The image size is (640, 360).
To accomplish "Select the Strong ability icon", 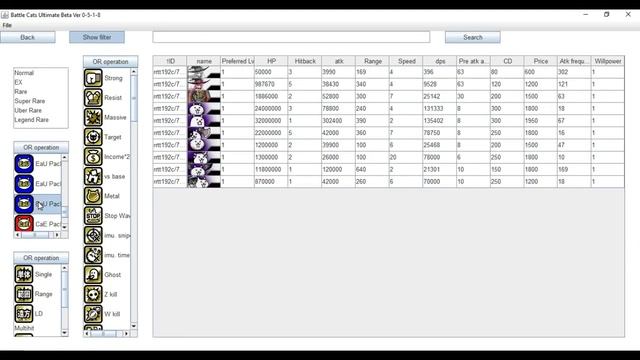I will click(93, 78).
